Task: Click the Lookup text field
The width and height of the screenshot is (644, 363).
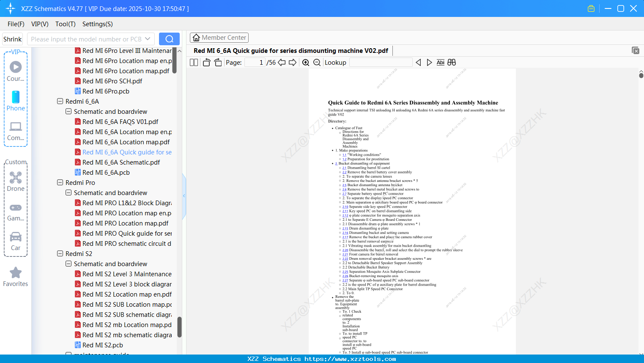Action: click(x=381, y=63)
